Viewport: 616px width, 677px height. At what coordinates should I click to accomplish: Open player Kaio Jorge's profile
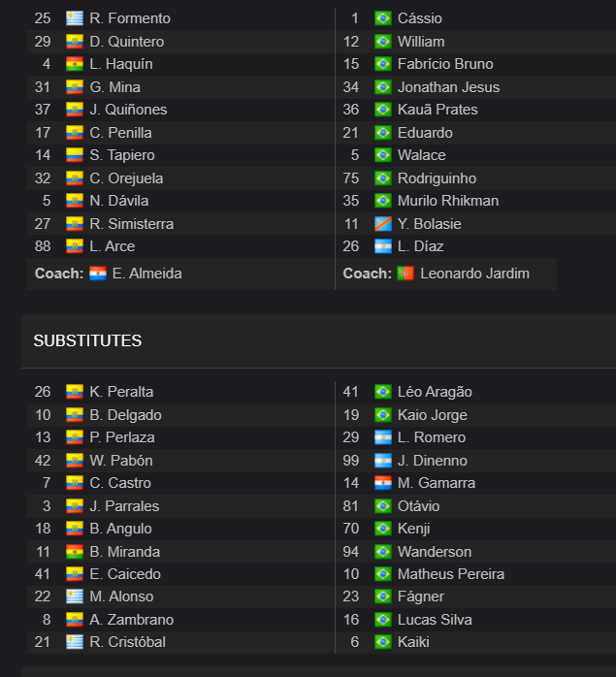(x=433, y=415)
